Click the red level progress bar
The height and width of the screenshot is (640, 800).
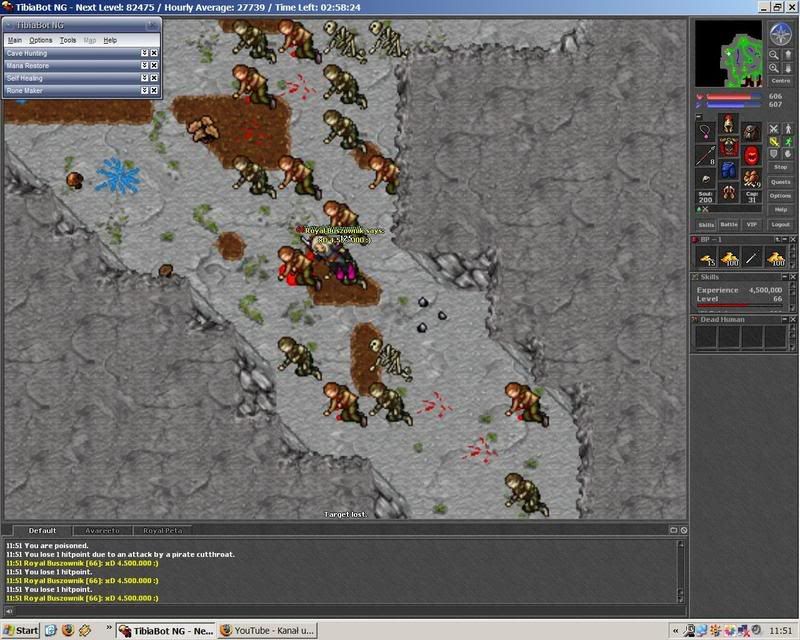point(739,305)
